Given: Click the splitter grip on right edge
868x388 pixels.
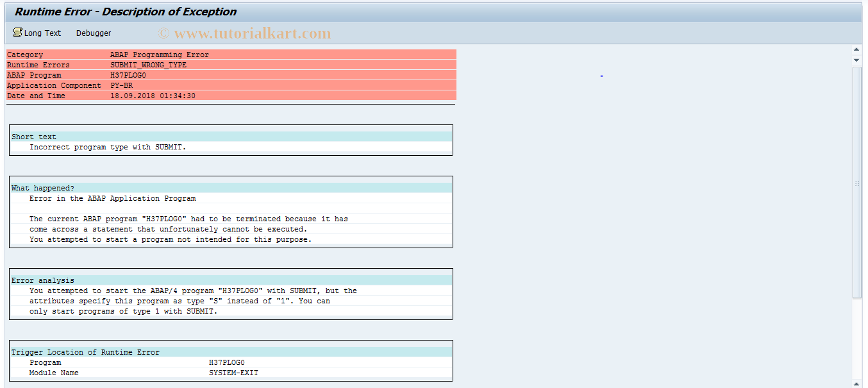Looking at the screenshot, I should pyautogui.click(x=857, y=183).
